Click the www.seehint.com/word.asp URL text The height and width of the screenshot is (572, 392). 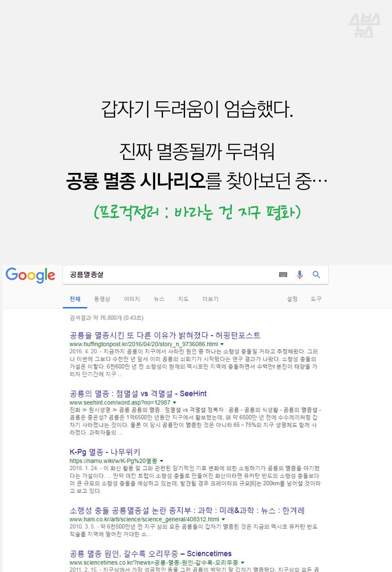(x=120, y=403)
